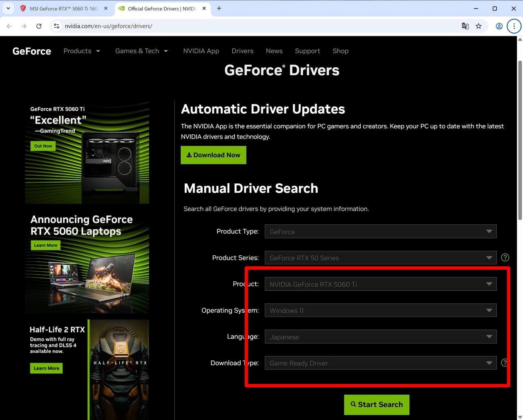Click the Half-Life 2 RTX character image
Screen dimensions: 523x420
coord(119,370)
